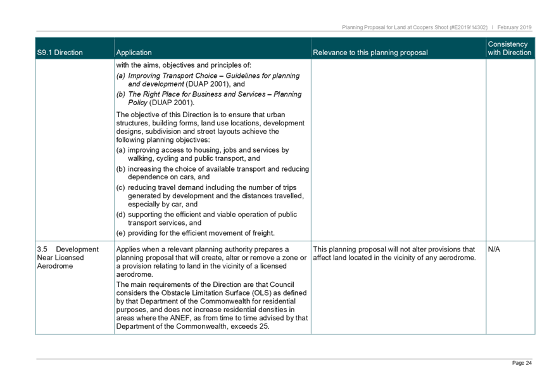Click 'Applies when a relevant planning authority prepares' paragraph
554x392 pixels.
(x=211, y=262)
